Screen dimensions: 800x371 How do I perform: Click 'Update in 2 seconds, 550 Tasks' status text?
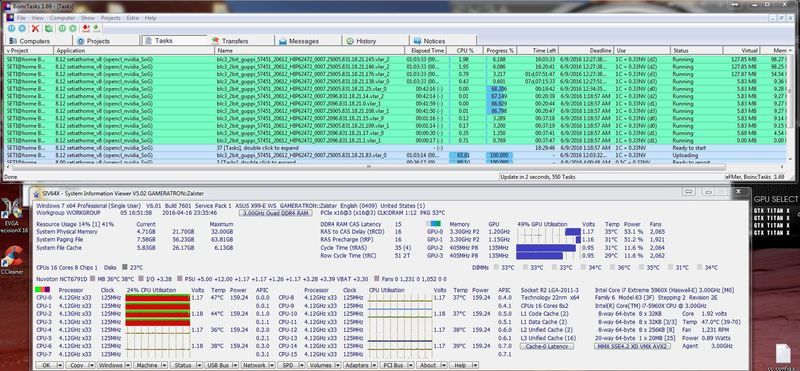coord(538,177)
